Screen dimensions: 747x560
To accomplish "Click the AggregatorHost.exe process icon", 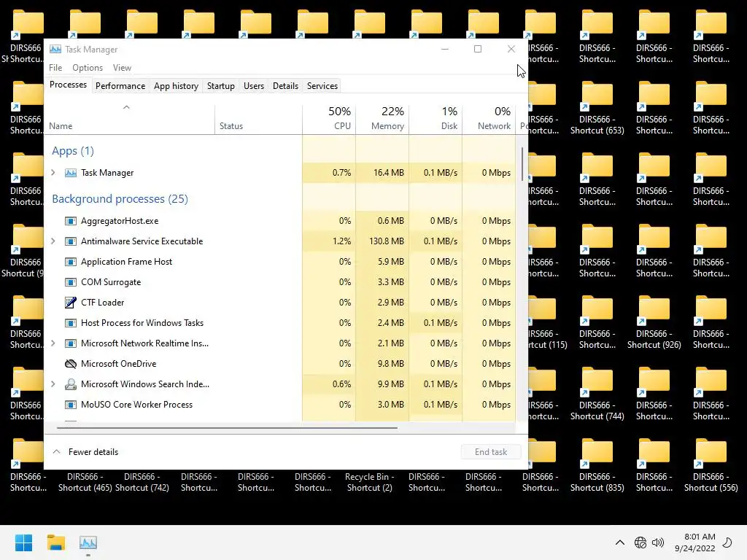I will click(x=71, y=221).
